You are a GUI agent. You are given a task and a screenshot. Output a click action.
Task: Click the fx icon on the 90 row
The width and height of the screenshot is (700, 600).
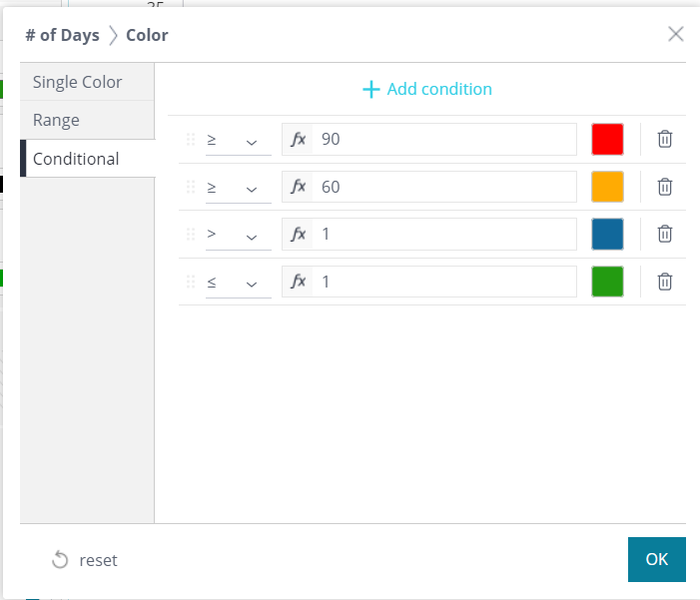(x=298, y=140)
